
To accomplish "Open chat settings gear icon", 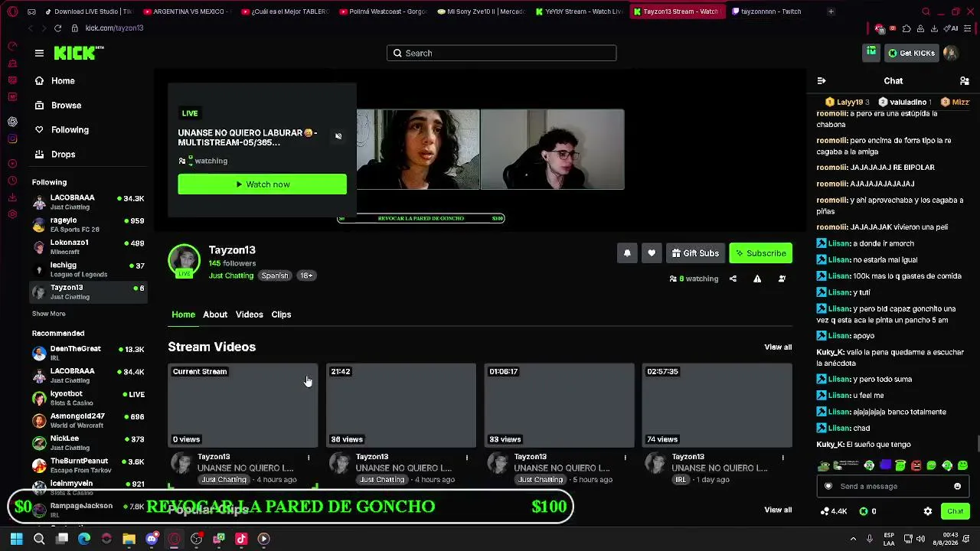I will coord(928,511).
